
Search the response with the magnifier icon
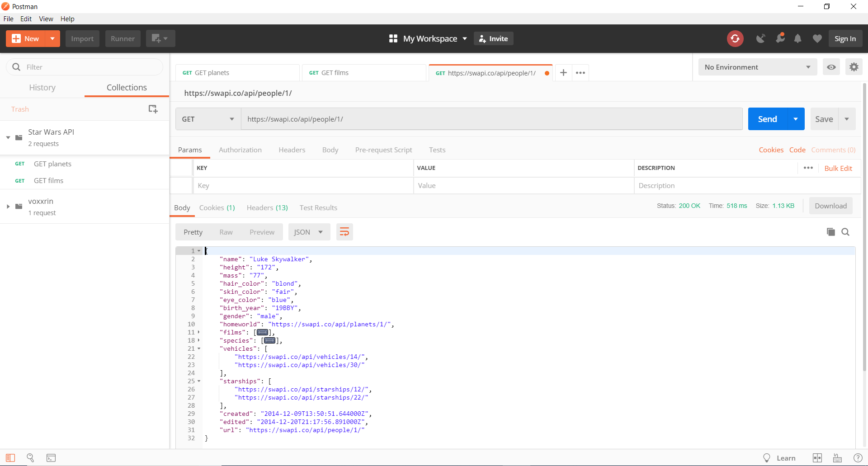point(846,232)
